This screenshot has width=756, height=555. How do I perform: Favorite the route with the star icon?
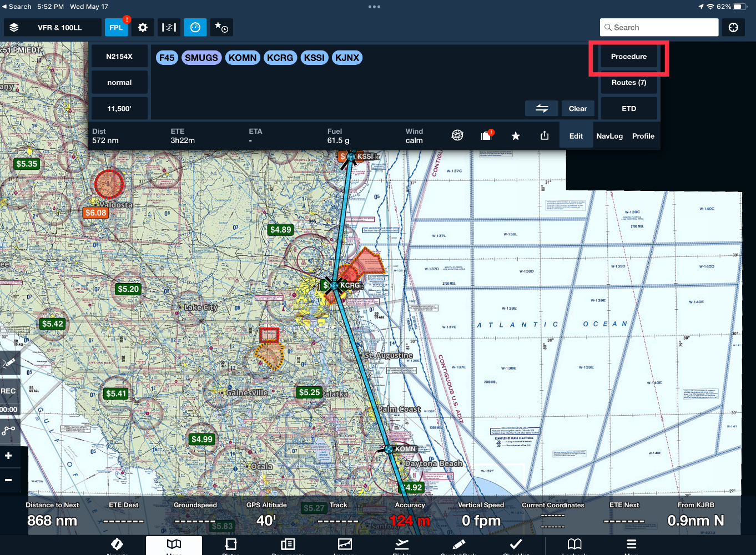point(516,135)
